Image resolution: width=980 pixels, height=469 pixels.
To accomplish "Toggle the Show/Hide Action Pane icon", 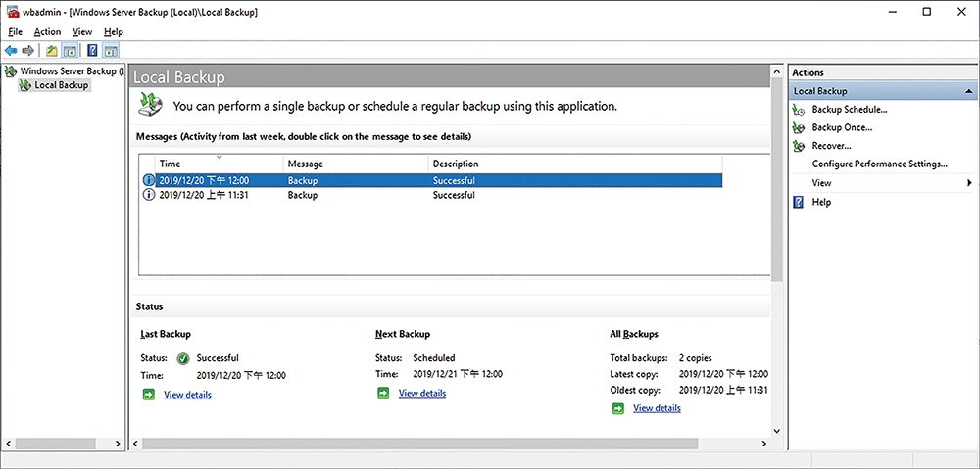I will [x=111, y=51].
